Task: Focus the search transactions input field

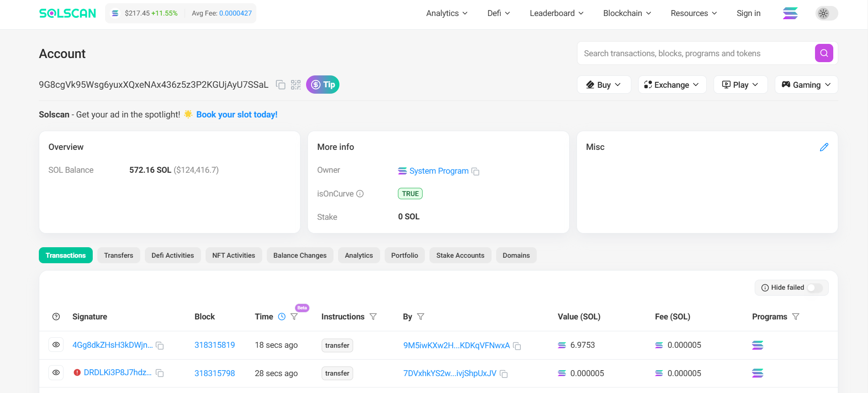Action: [x=694, y=53]
